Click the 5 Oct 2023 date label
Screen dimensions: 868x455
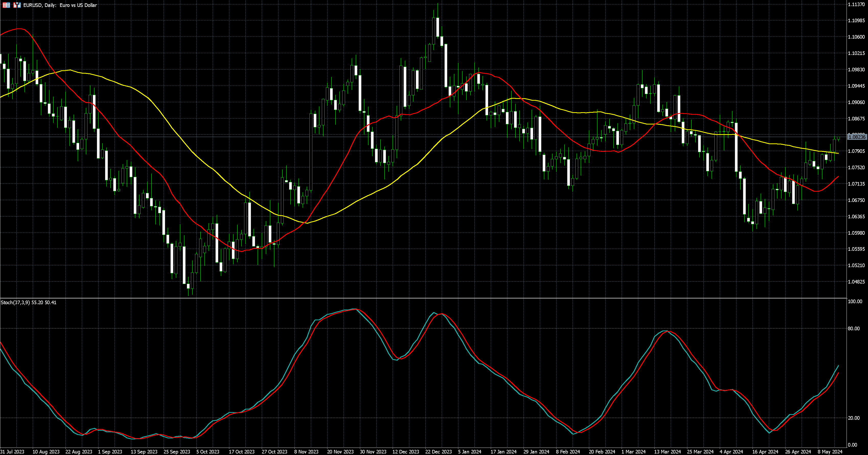208,452
